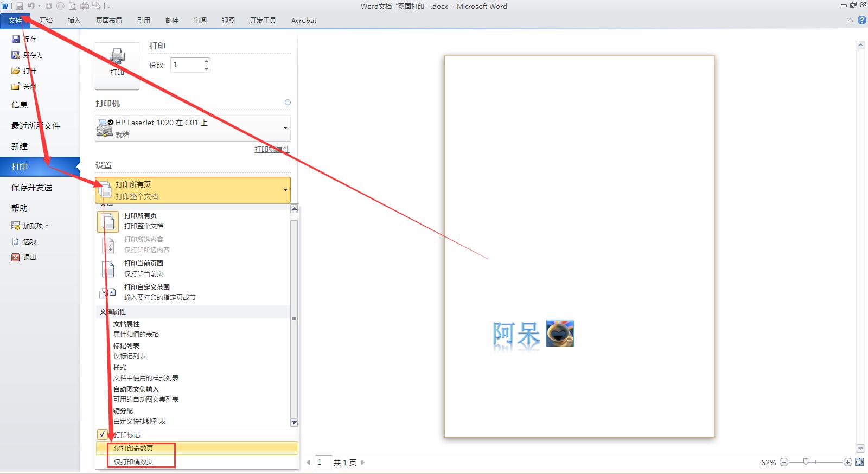
Task: Click the preview page number field
Action: (323, 463)
